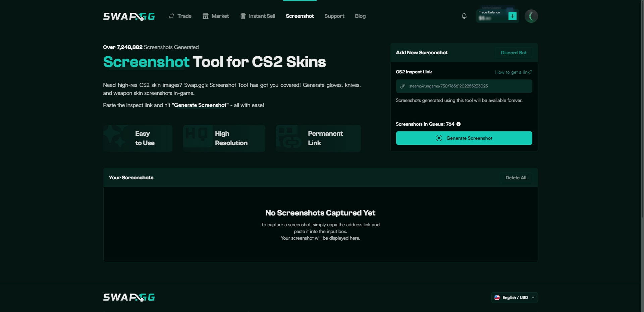Click the 'No Screenshots Captured Yet' heading
Viewport: 644px width, 312px height.
[320, 213]
